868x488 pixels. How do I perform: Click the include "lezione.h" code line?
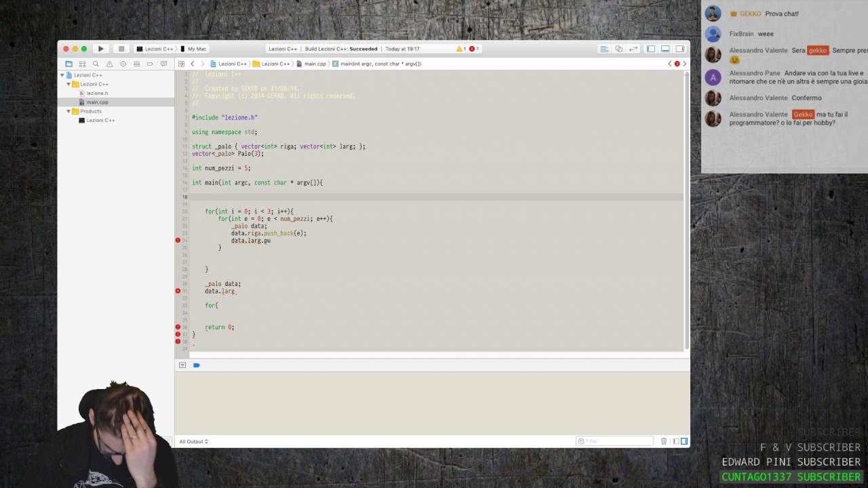click(x=224, y=117)
